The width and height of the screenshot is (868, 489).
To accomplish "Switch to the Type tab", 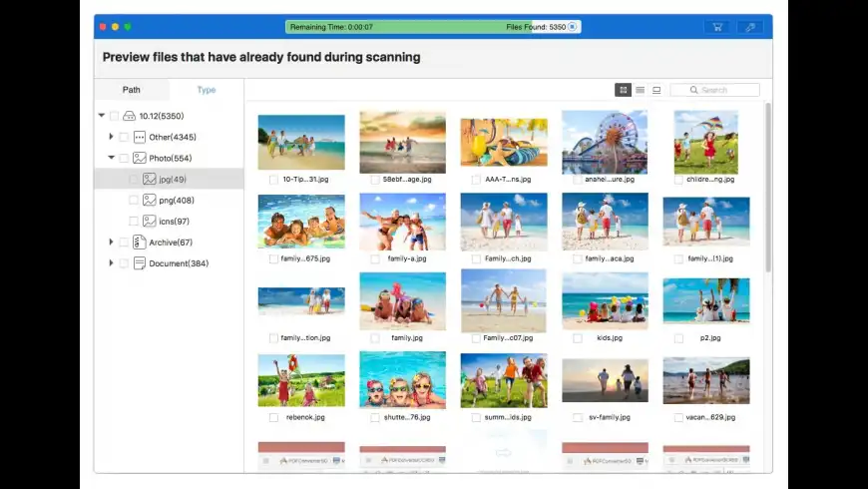I will point(206,90).
